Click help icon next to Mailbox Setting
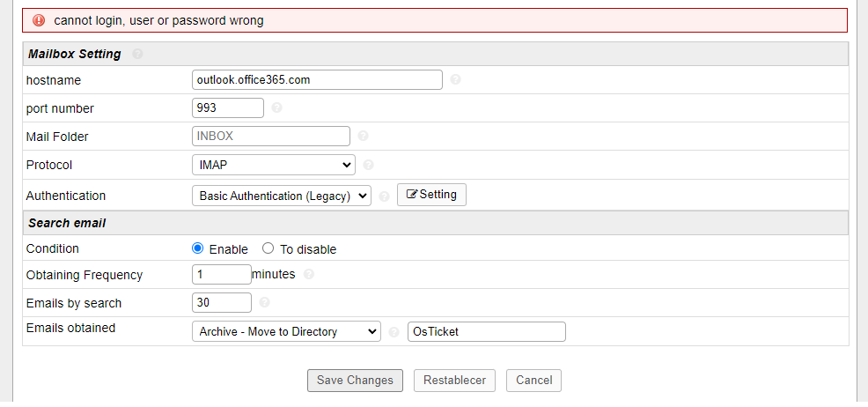Image resolution: width=868 pixels, height=407 pixels. (137, 54)
